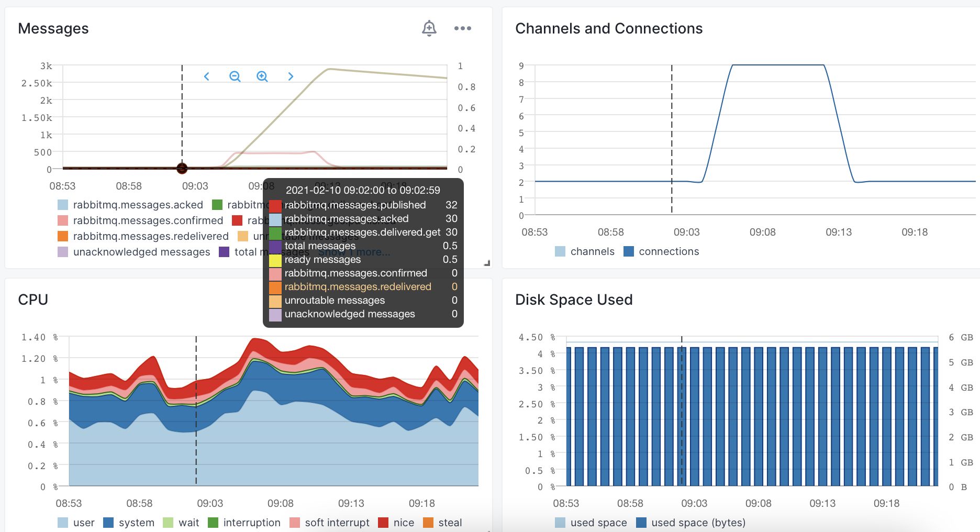Click the Channels and Connections panel title
Viewport: 980px width, 532px height.
(x=609, y=28)
